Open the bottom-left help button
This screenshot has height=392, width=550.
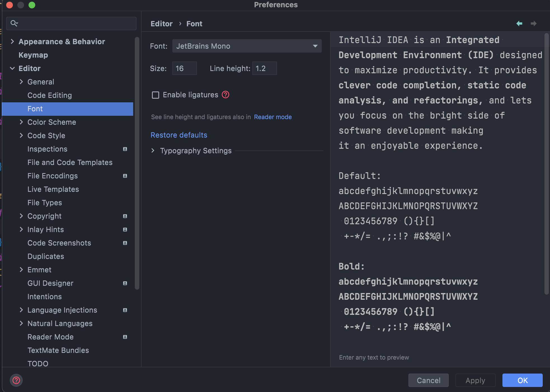16,380
